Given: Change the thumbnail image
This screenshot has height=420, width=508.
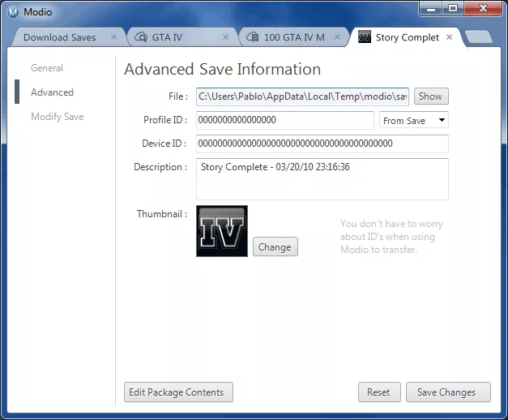Looking at the screenshot, I should click(275, 246).
